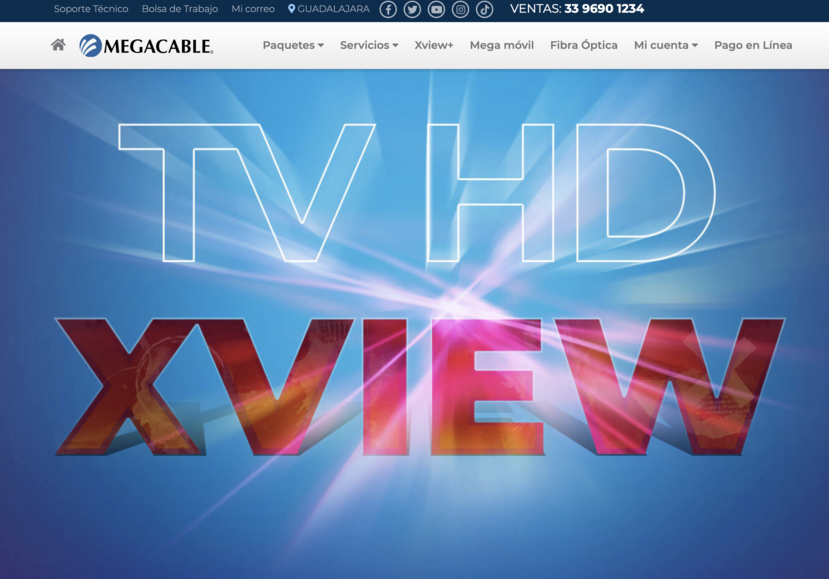Visit the Bolsa de Trabajo page
The image size is (829, 579).
click(x=180, y=10)
